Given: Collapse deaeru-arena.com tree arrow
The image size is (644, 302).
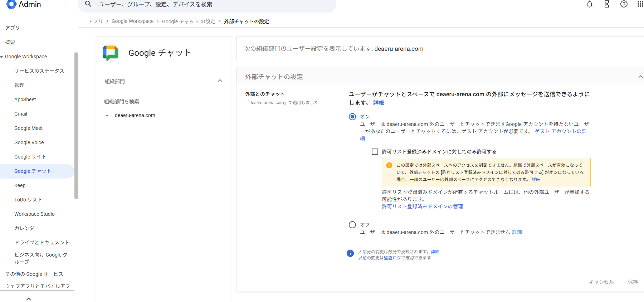Looking at the screenshot, I should pos(107,116).
